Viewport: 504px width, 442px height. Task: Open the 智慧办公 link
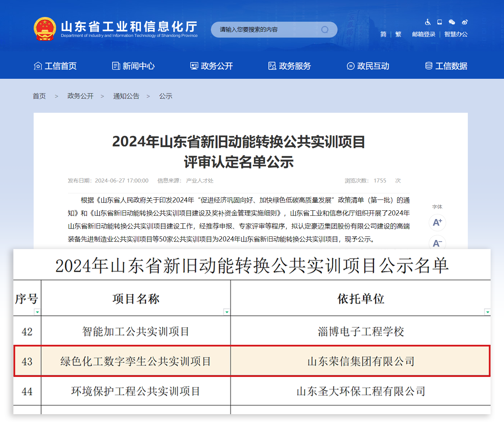click(456, 34)
